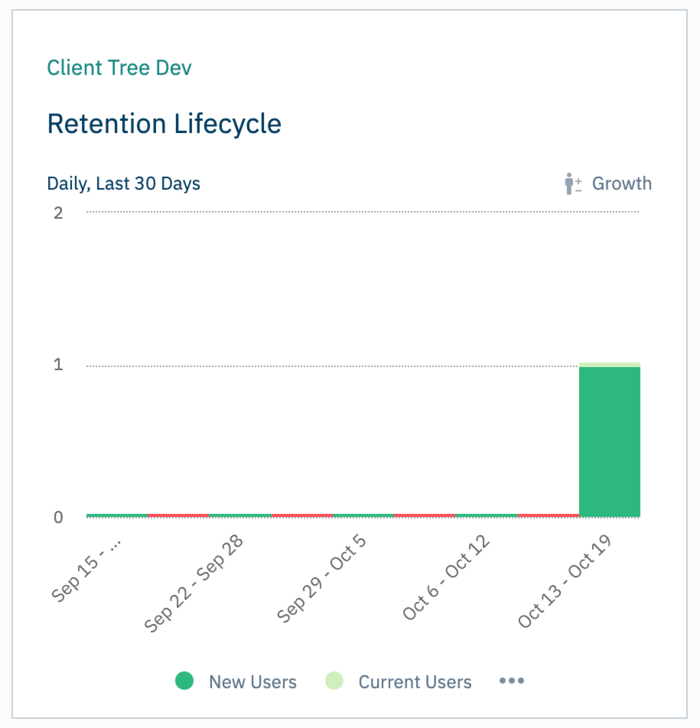The width and height of the screenshot is (700, 728).
Task: Click the truncated Sep 15 axis label
Action: click(88, 567)
